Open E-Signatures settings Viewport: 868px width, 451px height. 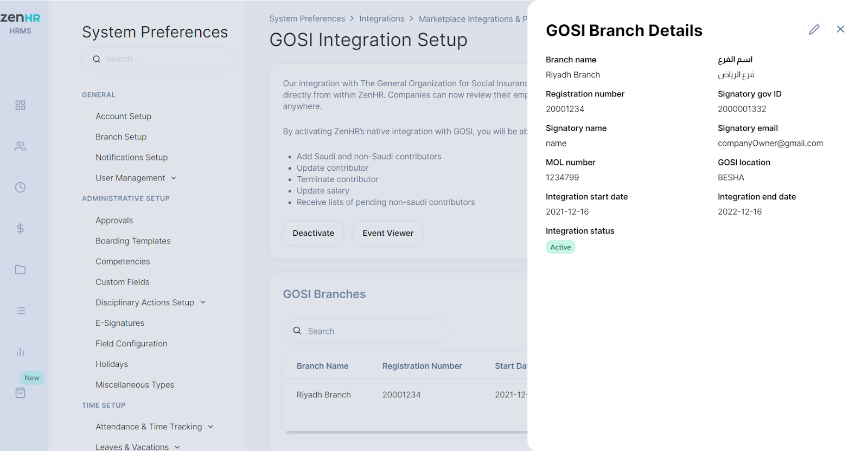(x=120, y=323)
